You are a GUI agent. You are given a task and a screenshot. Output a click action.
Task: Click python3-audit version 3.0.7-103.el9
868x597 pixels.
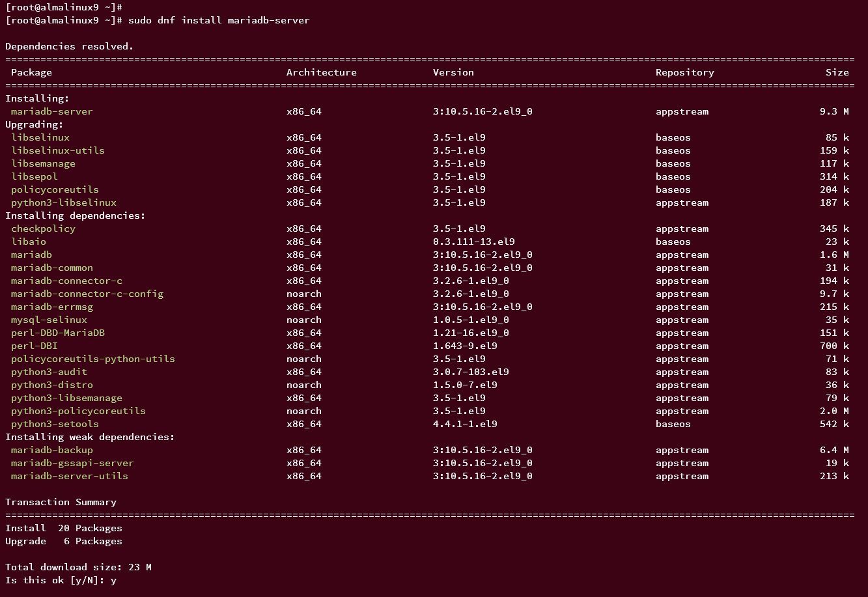tap(471, 372)
